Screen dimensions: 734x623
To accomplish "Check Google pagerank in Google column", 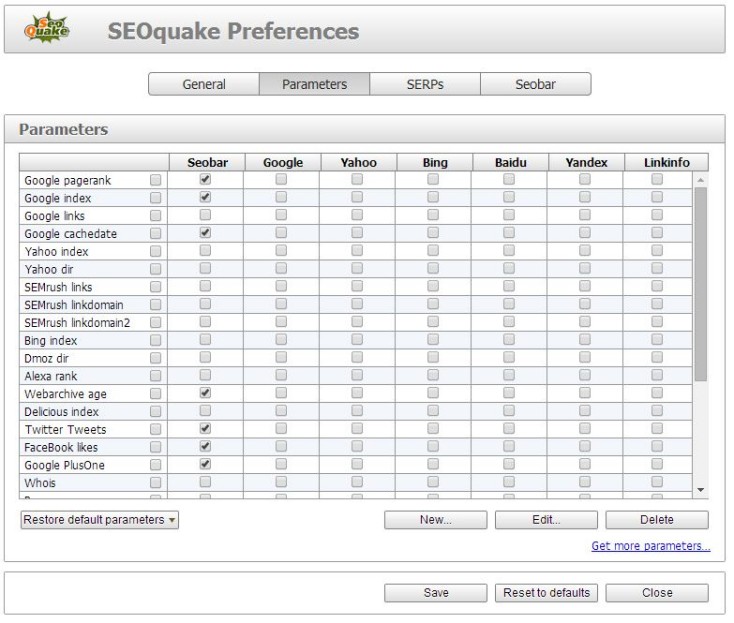I will tap(281, 179).
